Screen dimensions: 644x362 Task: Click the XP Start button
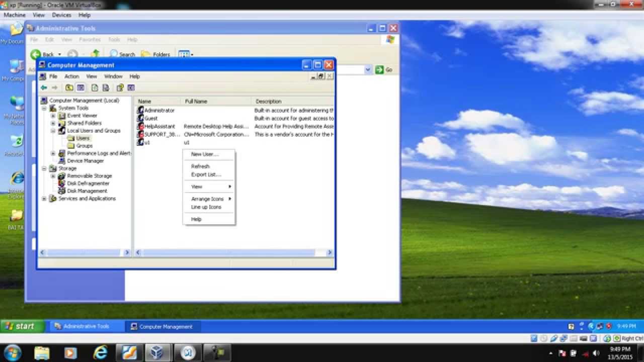(x=22, y=326)
